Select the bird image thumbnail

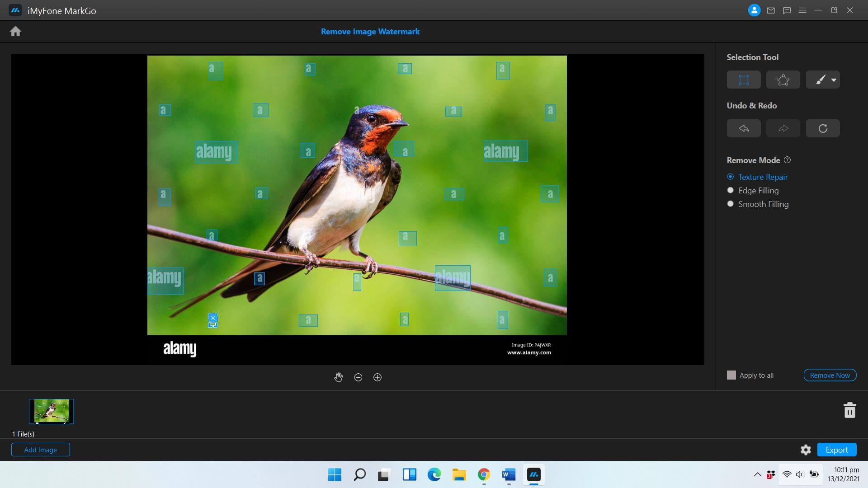pos(51,411)
